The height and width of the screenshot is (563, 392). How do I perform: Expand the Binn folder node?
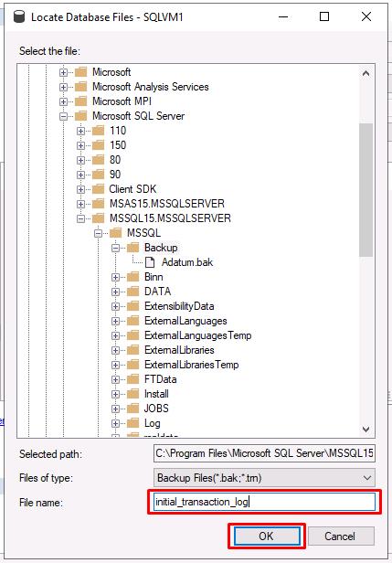coord(115,277)
